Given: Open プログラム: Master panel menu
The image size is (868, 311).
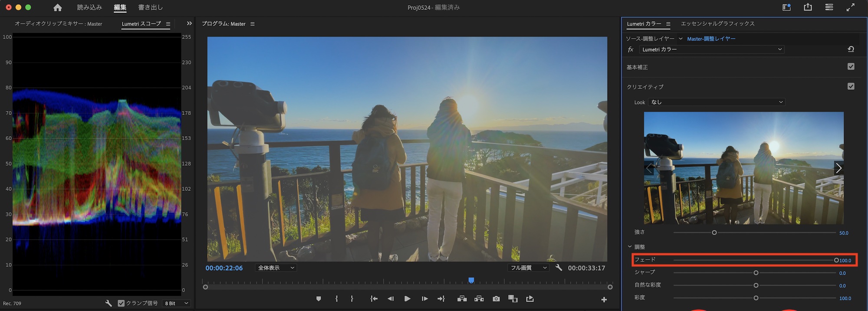Looking at the screenshot, I should (x=253, y=24).
